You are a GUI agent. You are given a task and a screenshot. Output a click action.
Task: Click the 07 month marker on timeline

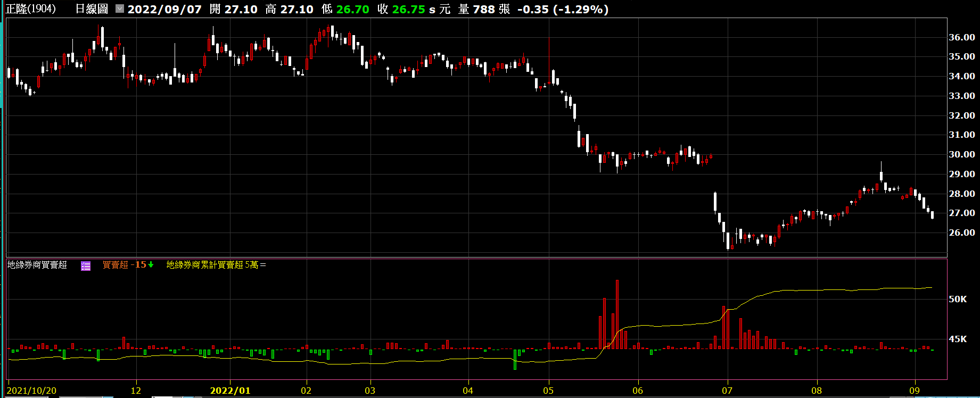[727, 391]
